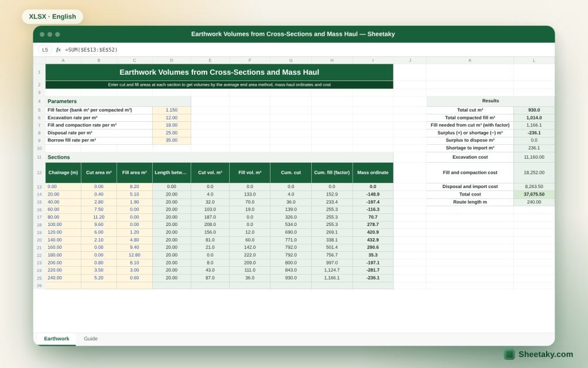Click the Sheetaky.com link
588x368 pixels.
[546, 354]
